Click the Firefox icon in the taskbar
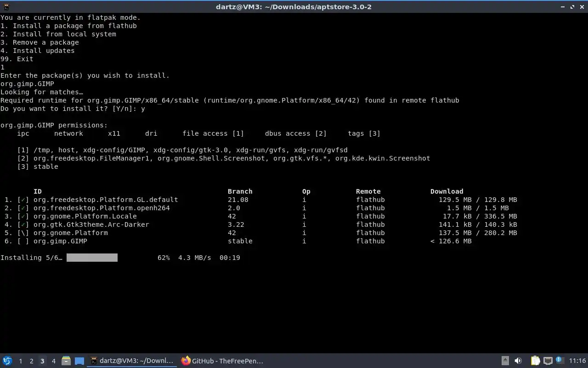 pos(186,361)
